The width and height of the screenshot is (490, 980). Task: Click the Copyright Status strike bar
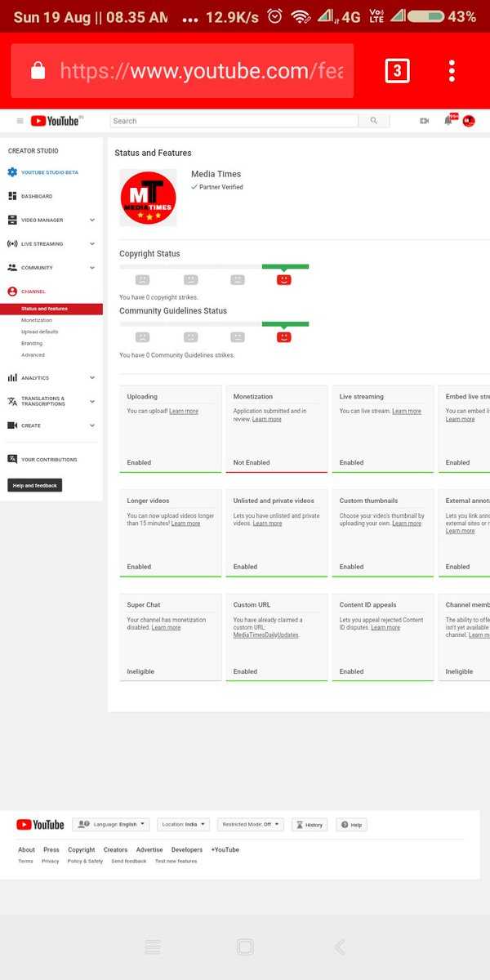click(x=214, y=266)
